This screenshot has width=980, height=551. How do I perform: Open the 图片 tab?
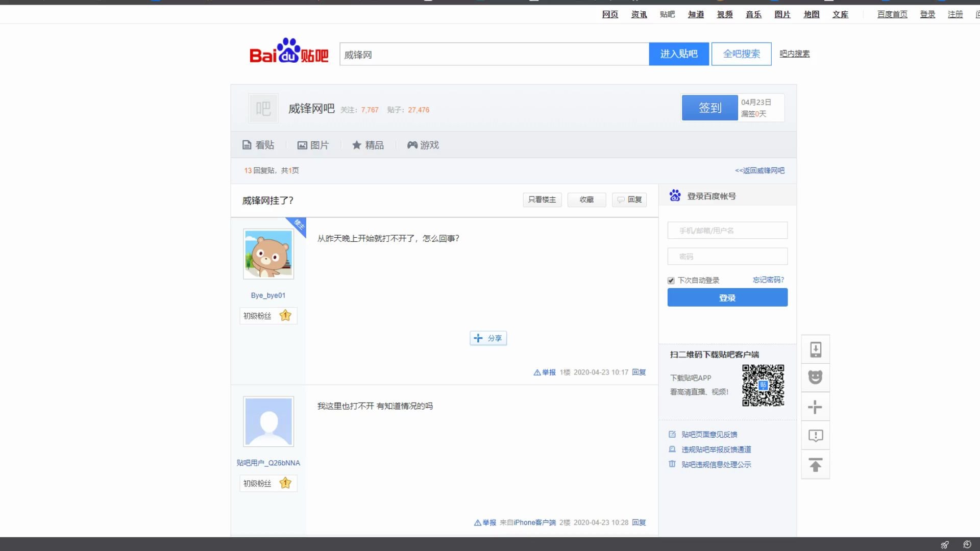tap(313, 145)
